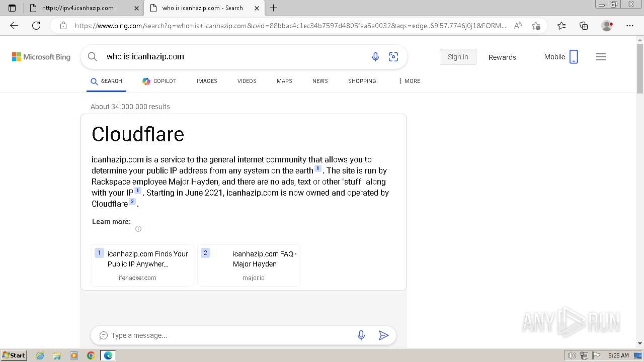Click the Sign in button

(458, 57)
